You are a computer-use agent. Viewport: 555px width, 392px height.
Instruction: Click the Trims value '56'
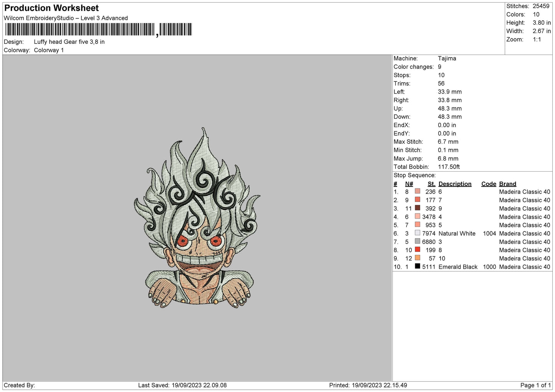point(441,83)
